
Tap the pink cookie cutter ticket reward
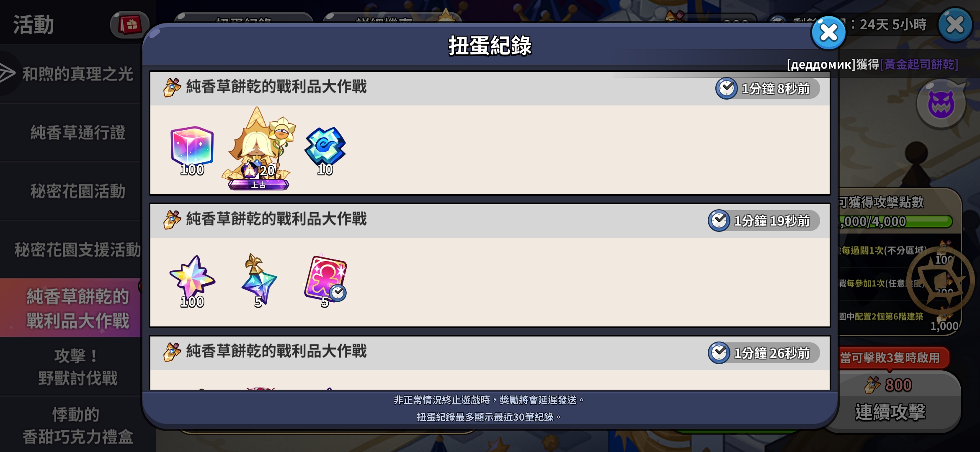click(325, 278)
